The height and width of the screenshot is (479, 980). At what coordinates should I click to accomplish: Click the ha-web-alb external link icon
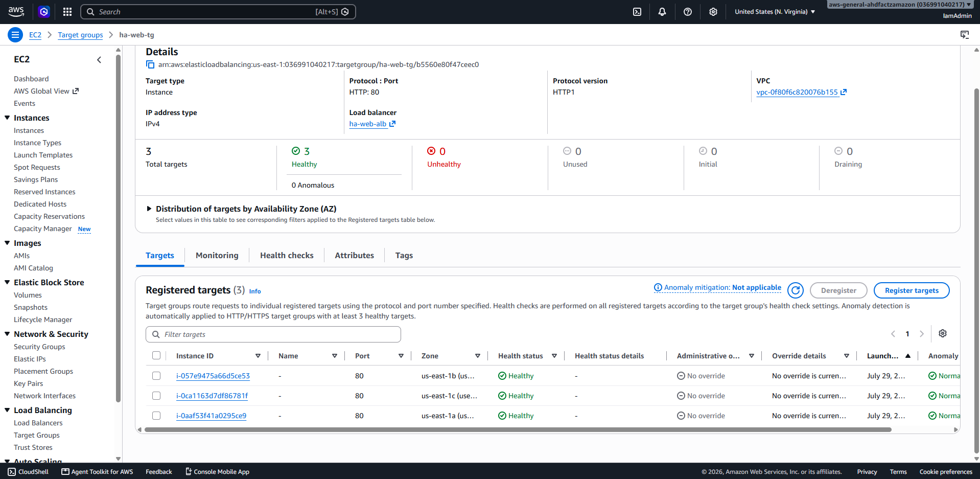(x=392, y=124)
